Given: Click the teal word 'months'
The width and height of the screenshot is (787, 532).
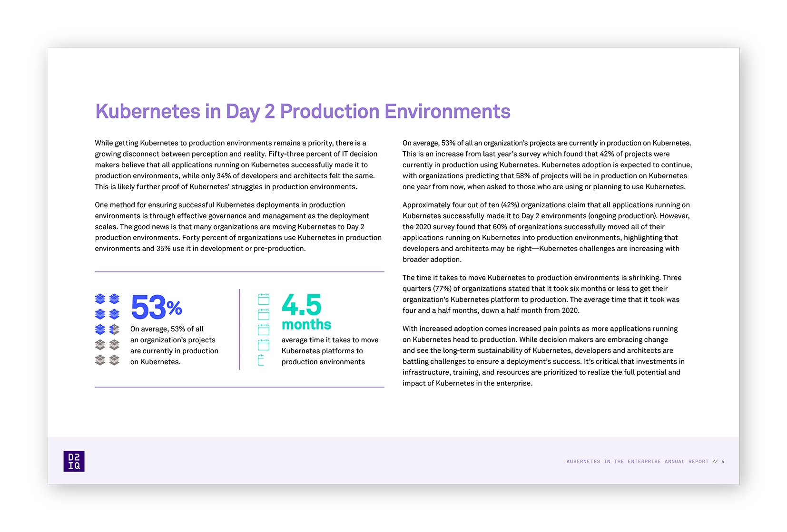Looking at the screenshot, I should coord(306,325).
